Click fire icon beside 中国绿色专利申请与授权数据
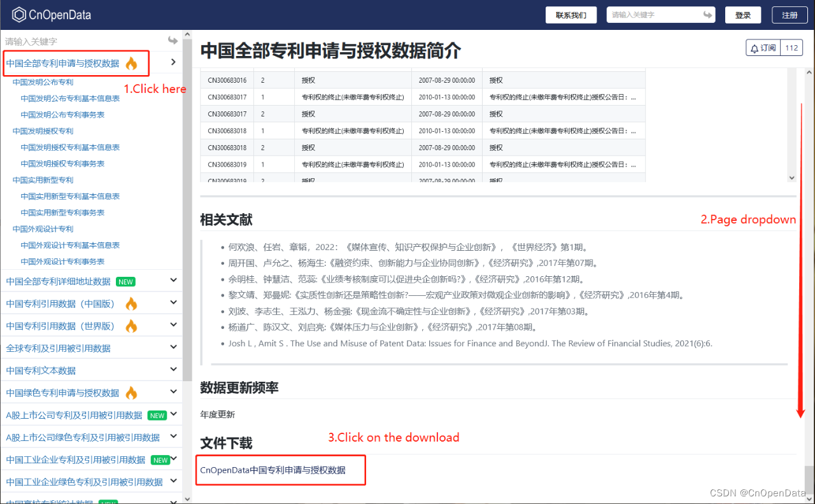815x504 pixels. coord(131,393)
